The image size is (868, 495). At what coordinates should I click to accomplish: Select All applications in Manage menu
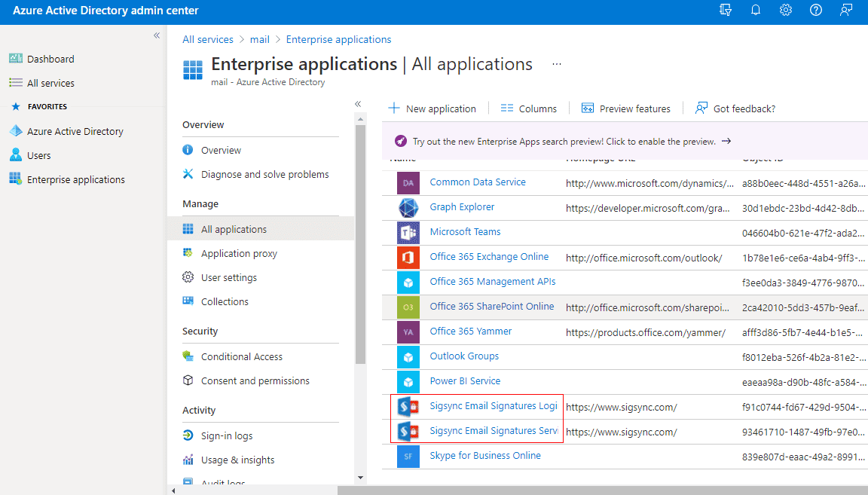coord(234,229)
